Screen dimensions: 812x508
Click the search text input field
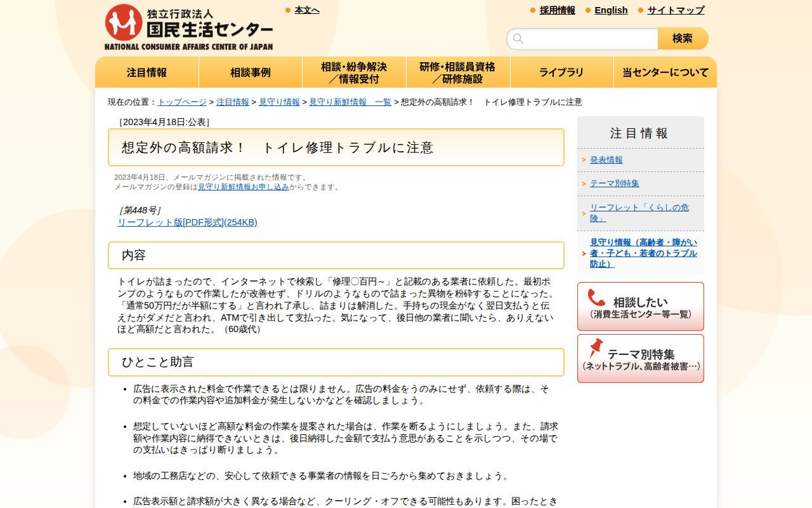(582, 39)
